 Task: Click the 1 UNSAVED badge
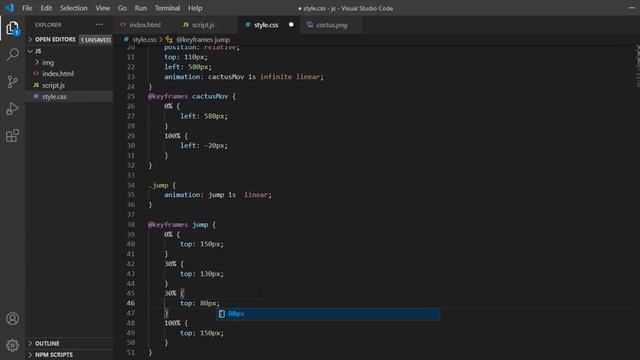point(96,40)
